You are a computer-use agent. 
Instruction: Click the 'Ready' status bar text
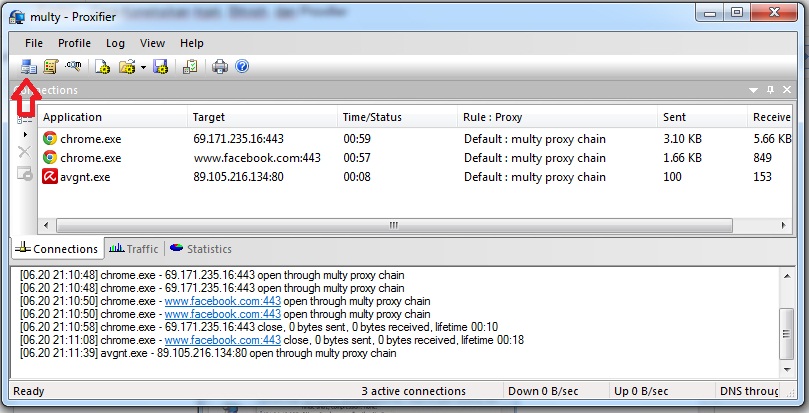click(x=28, y=391)
